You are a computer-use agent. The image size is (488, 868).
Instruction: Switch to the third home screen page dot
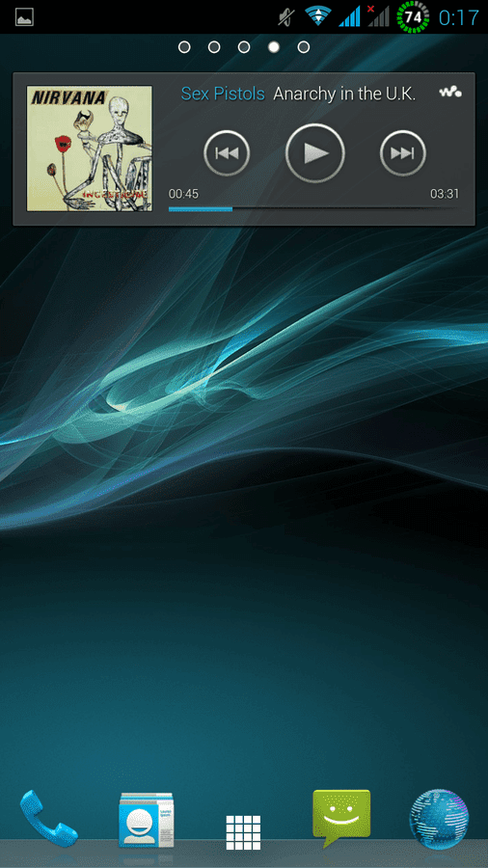[x=244, y=47]
